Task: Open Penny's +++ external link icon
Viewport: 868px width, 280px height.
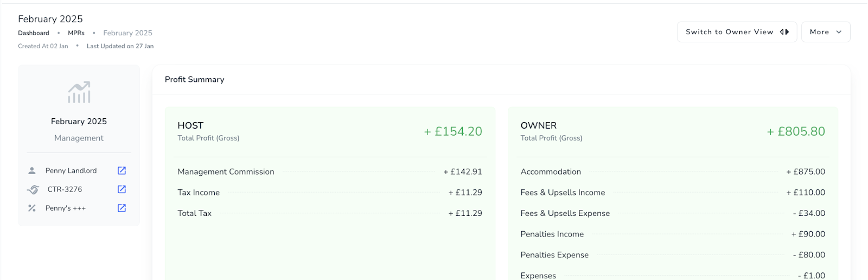Action: 122,208
